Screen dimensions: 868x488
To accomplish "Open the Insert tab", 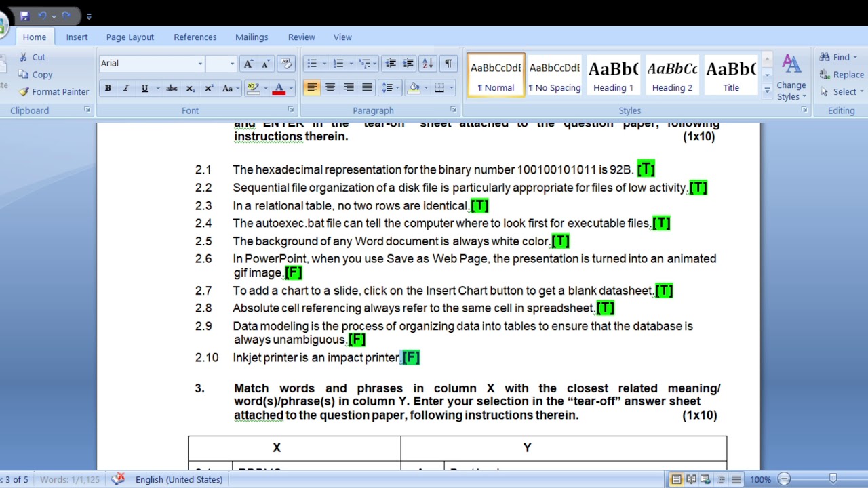I will (77, 37).
